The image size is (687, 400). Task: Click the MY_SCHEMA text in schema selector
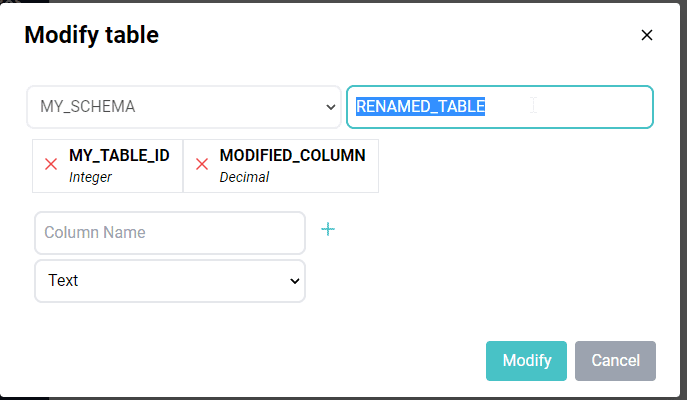[x=88, y=107]
